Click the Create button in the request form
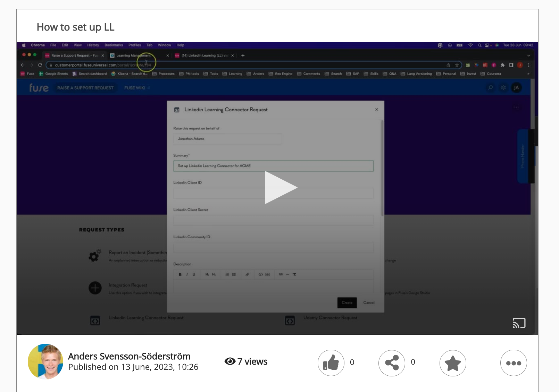Viewport: 559px width, 392px height. tap(347, 302)
